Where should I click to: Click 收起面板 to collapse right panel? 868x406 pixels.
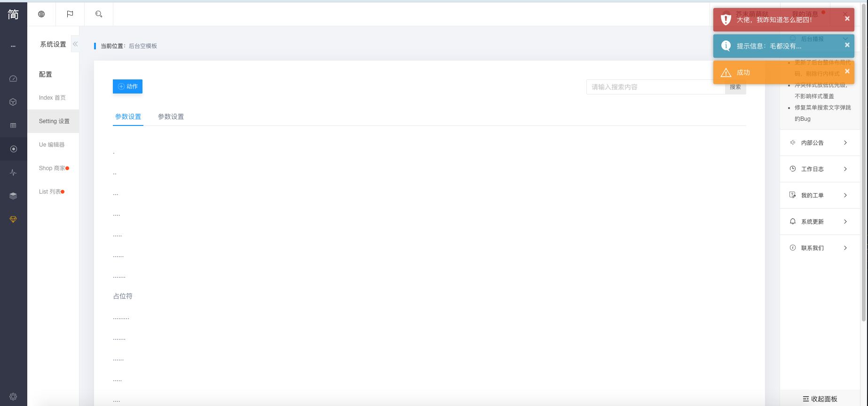(820, 399)
